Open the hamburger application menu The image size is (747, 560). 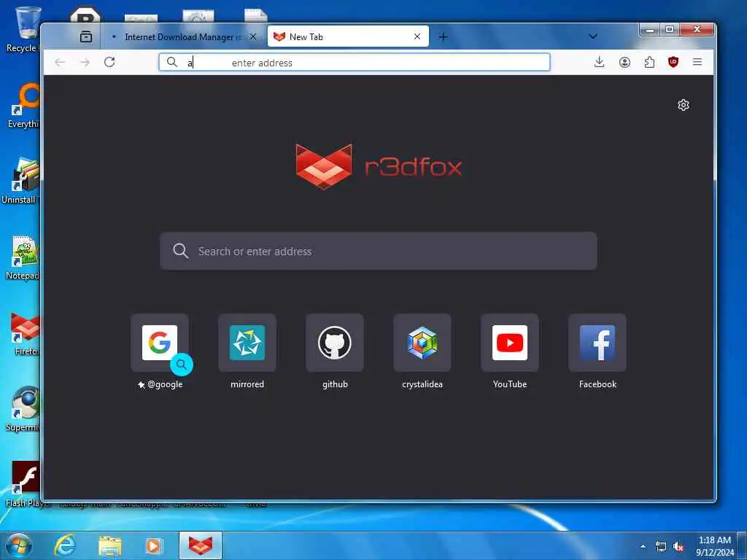[697, 62]
